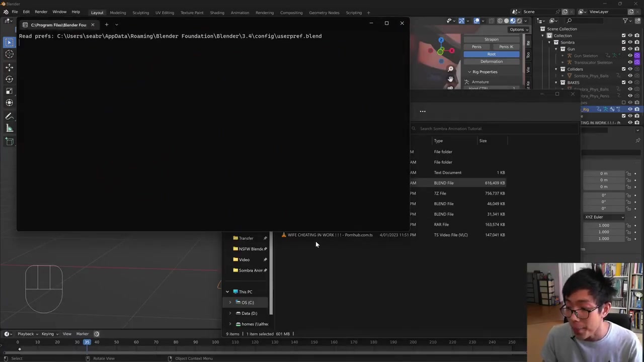The width and height of the screenshot is (644, 362).
Task: Select the Annotate tool
Action: pos(9,116)
